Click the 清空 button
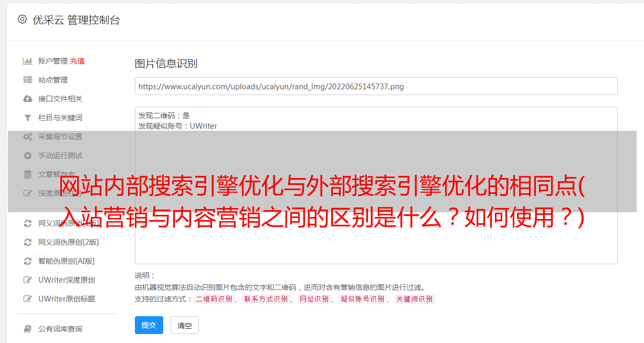Image resolution: width=644 pixels, height=343 pixels. 185,325
